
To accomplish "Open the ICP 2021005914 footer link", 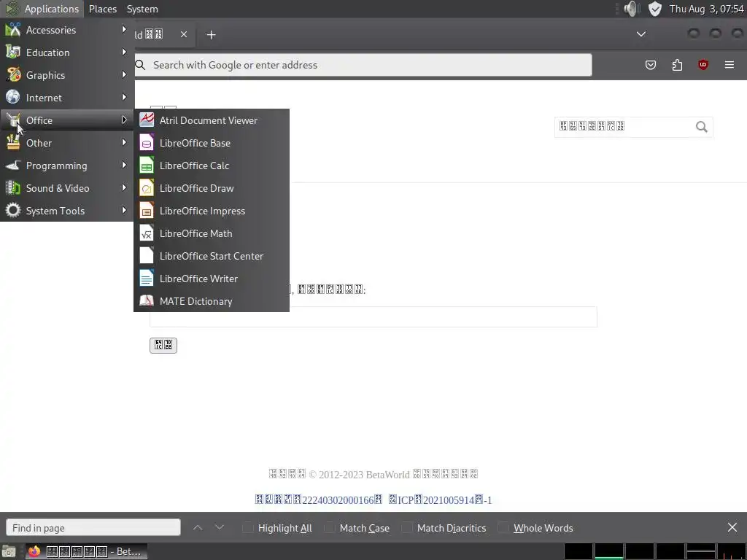I will [x=440, y=500].
